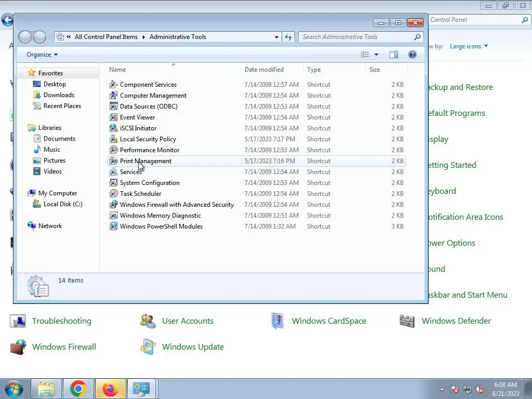The image size is (532, 399).
Task: Select Libraries in navigation pane
Action: point(49,128)
